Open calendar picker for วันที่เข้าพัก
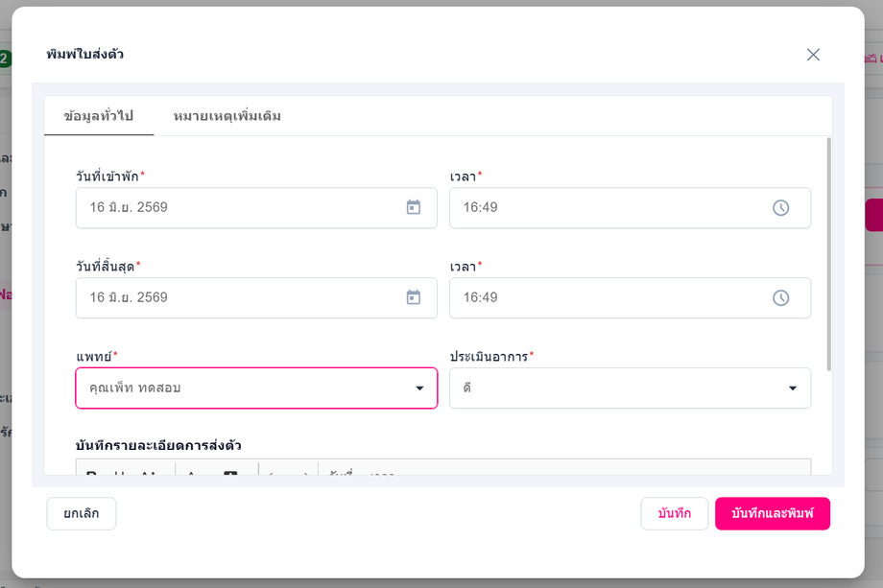Screen dimensions: 883x588 [x=414, y=207]
